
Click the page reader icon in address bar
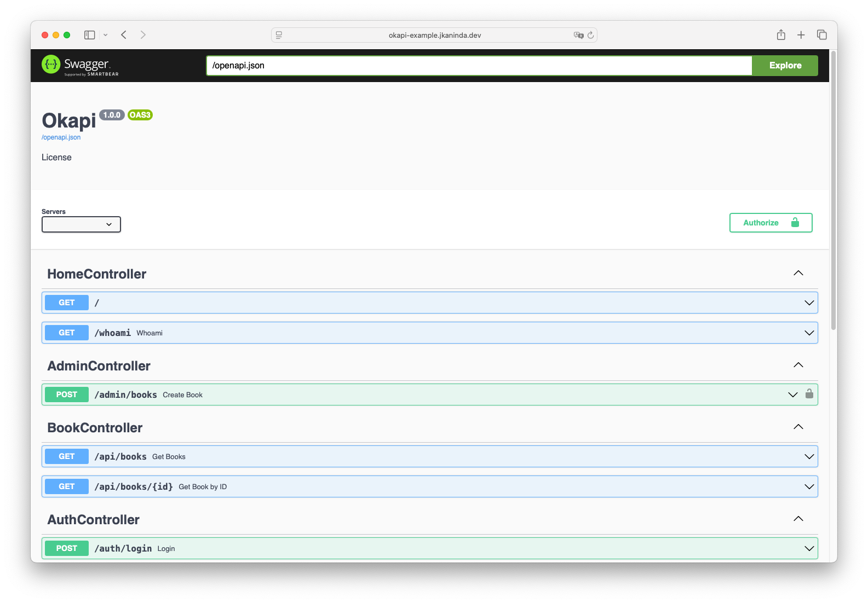coord(279,35)
